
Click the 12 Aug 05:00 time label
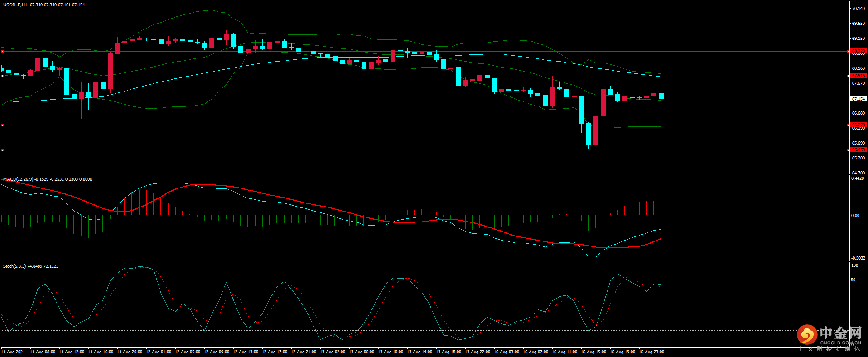tap(188, 352)
